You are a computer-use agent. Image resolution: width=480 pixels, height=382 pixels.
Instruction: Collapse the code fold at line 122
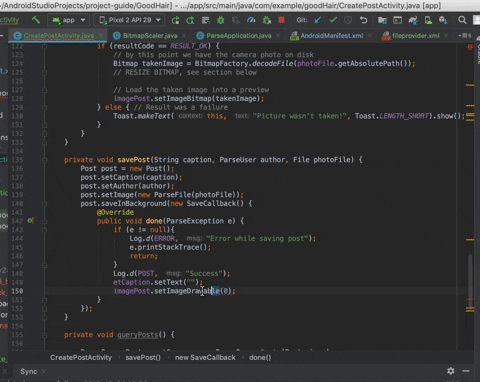(x=44, y=46)
